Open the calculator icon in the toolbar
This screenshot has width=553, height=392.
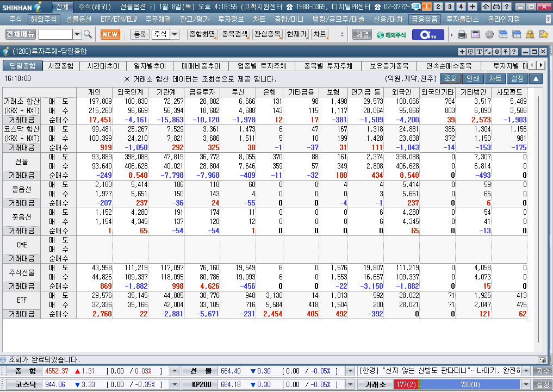pos(475,35)
